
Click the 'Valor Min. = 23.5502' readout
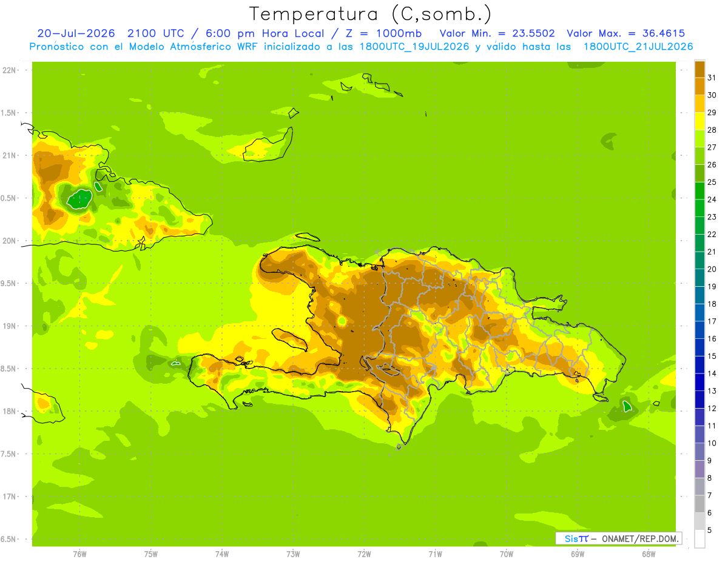497,33
